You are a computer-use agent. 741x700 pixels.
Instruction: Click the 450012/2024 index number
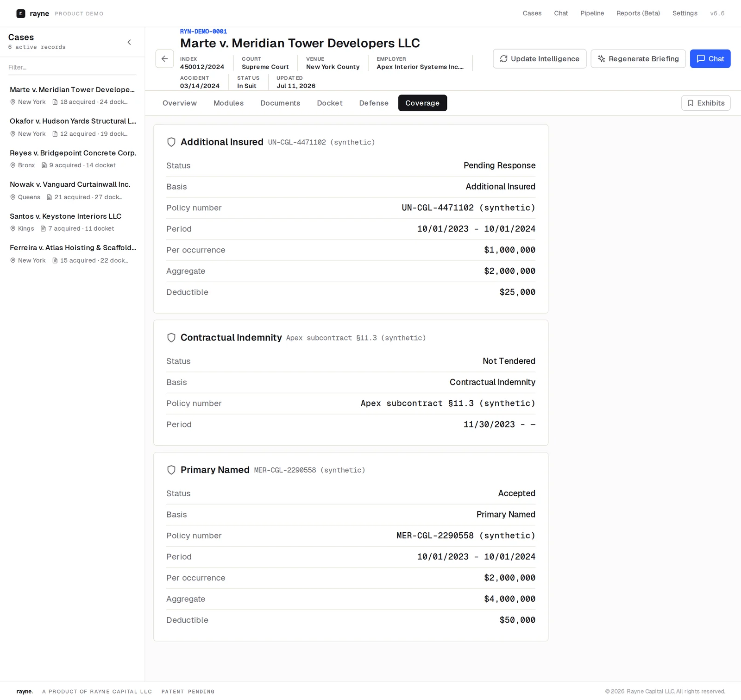pos(202,67)
